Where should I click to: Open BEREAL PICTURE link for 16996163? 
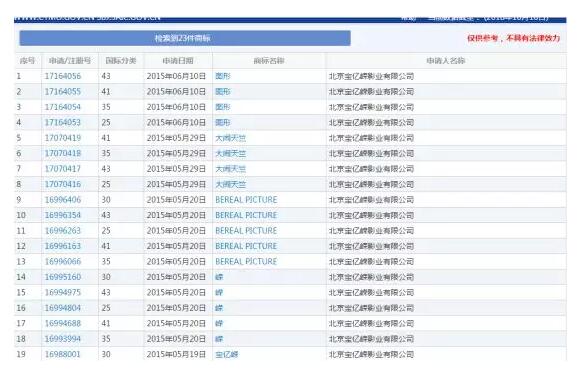(246, 246)
